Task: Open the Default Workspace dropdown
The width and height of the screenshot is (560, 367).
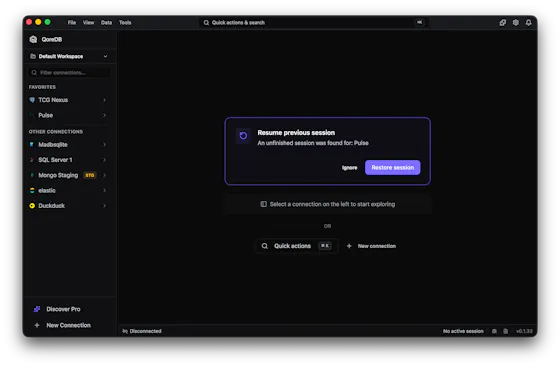Action: [69, 56]
